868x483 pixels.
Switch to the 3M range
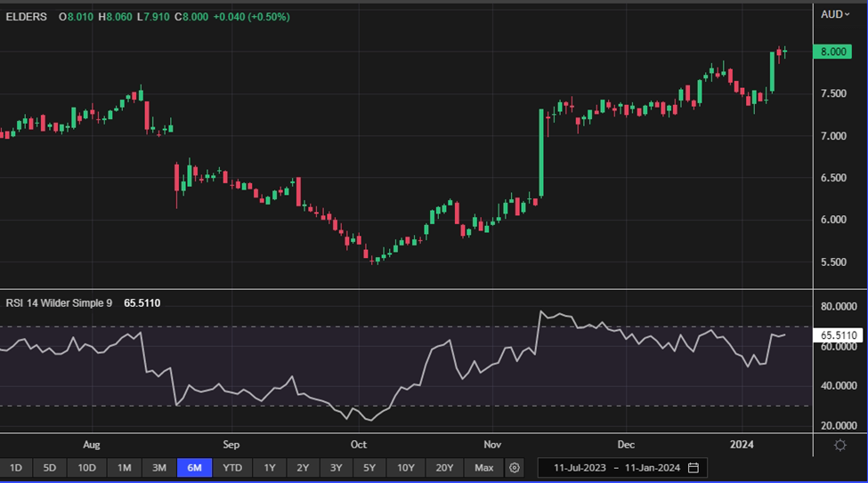[x=158, y=468]
